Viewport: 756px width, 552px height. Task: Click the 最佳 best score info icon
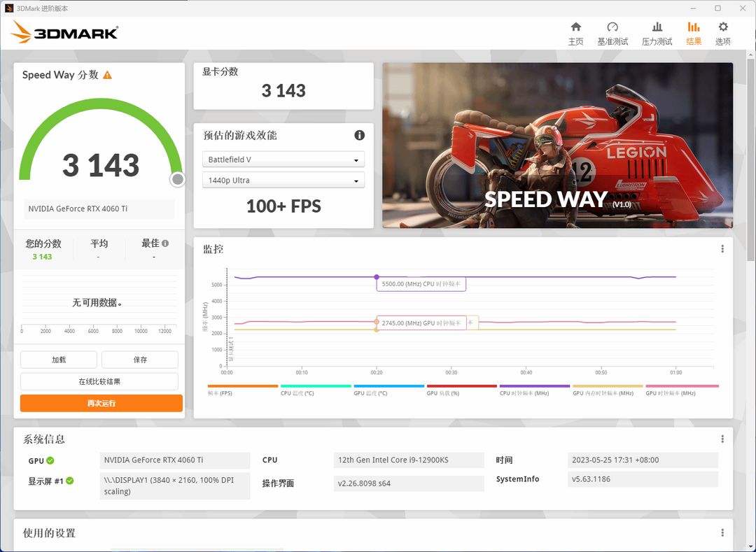(x=165, y=243)
